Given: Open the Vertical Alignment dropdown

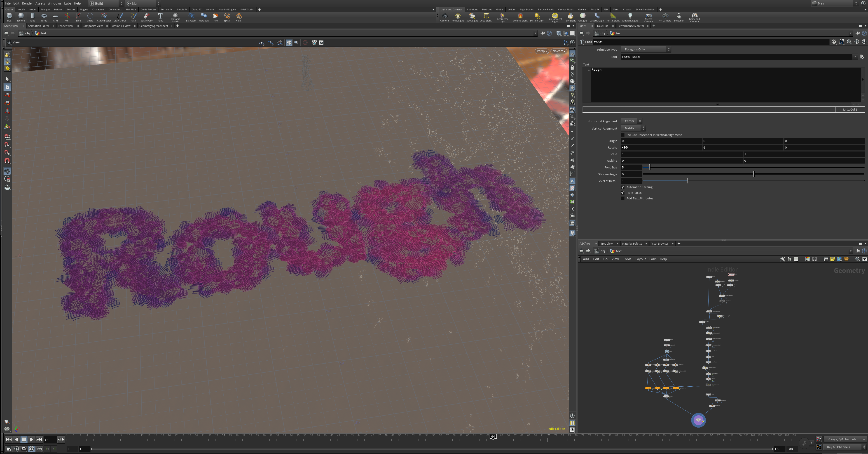Looking at the screenshot, I should (633, 128).
